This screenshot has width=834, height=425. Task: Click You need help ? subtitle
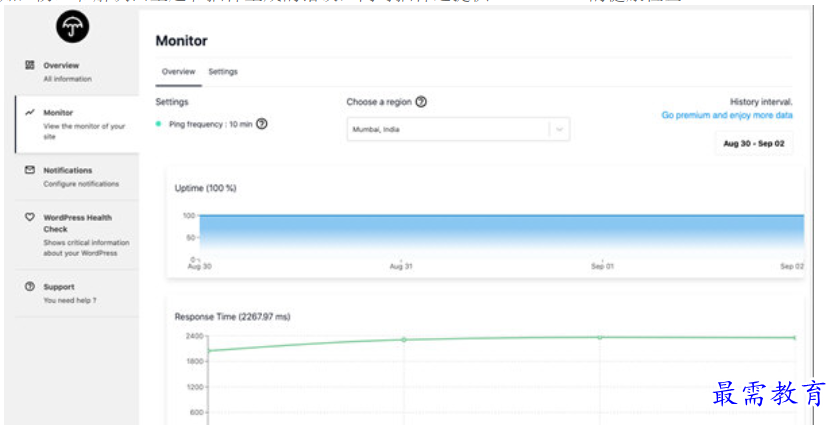[x=70, y=300]
